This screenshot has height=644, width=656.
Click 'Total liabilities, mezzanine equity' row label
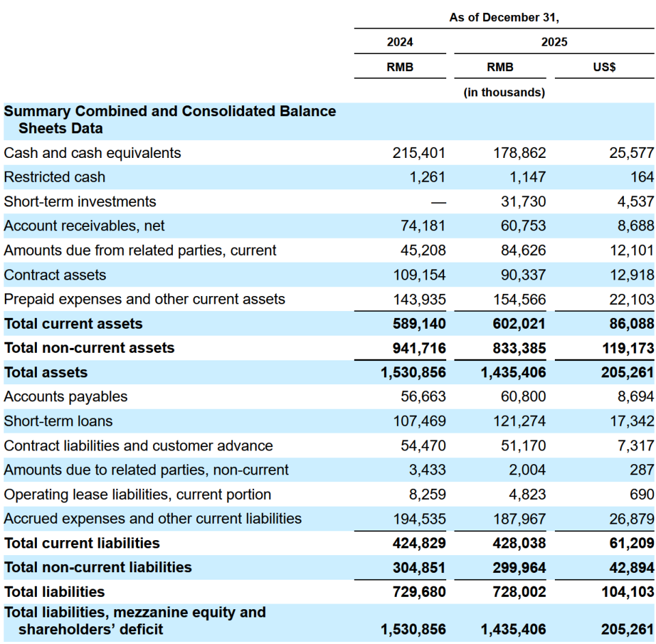pos(135,621)
